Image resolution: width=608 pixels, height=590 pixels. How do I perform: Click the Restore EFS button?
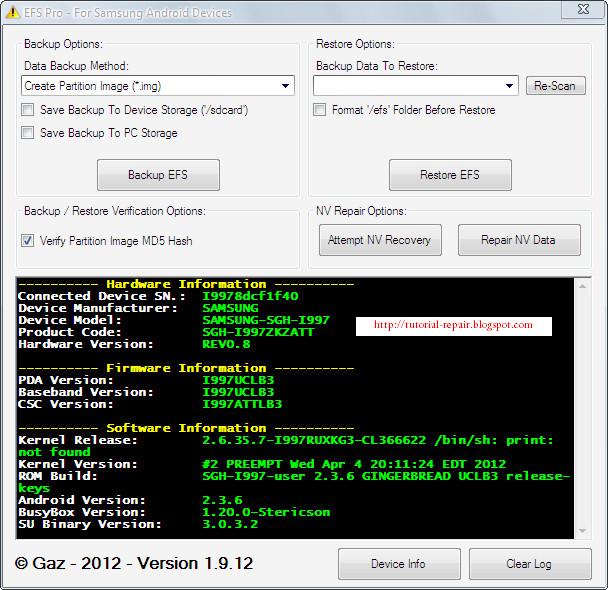(x=450, y=175)
